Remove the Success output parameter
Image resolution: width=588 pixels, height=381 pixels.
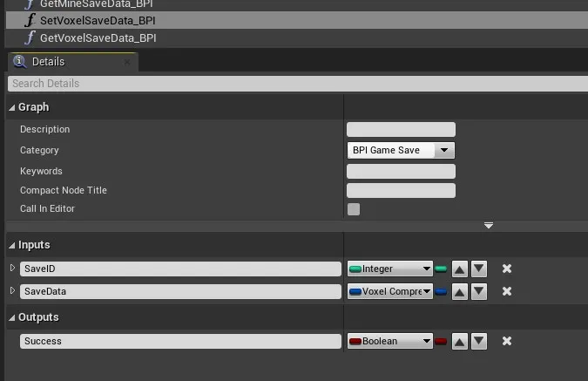click(x=506, y=341)
